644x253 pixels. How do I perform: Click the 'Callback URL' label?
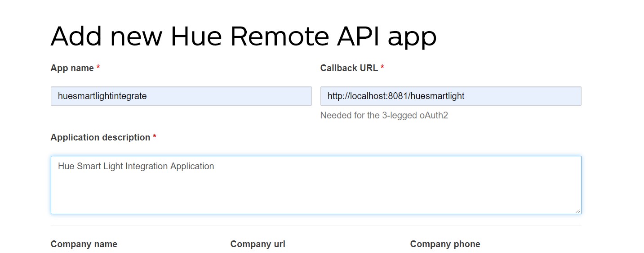pyautogui.click(x=349, y=68)
